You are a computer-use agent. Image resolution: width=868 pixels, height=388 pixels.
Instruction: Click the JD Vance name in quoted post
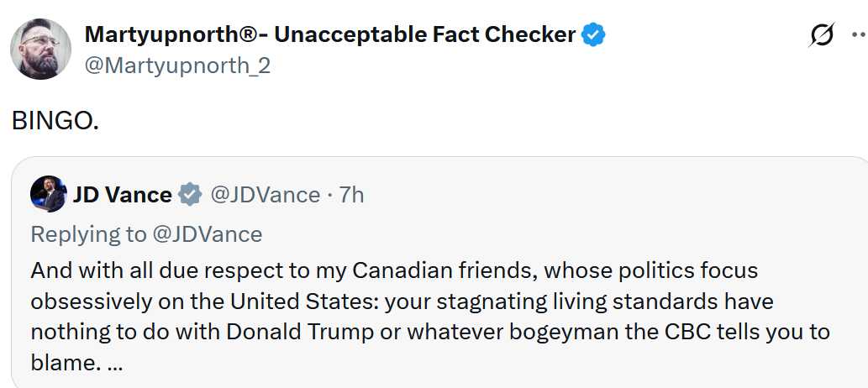click(x=122, y=195)
